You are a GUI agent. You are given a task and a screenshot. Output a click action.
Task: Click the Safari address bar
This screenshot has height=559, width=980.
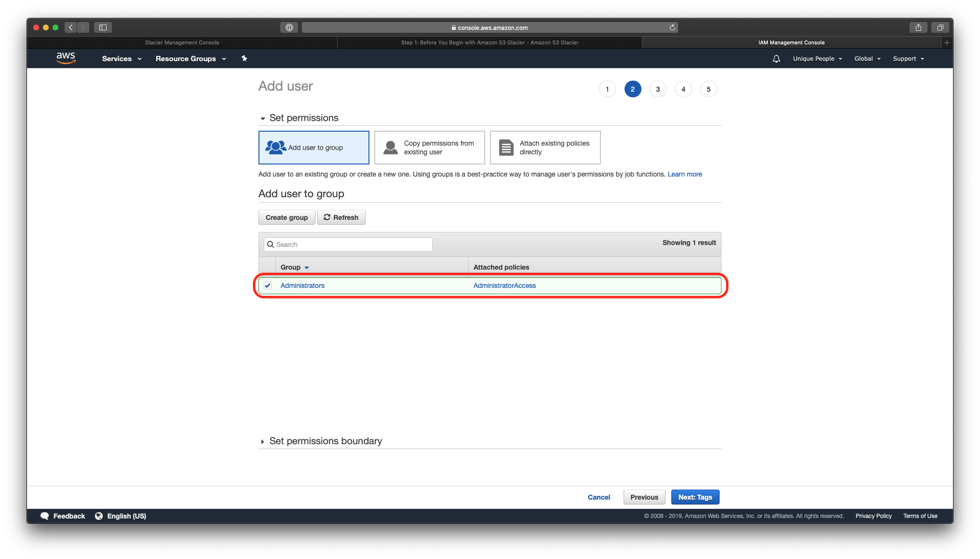490,27
